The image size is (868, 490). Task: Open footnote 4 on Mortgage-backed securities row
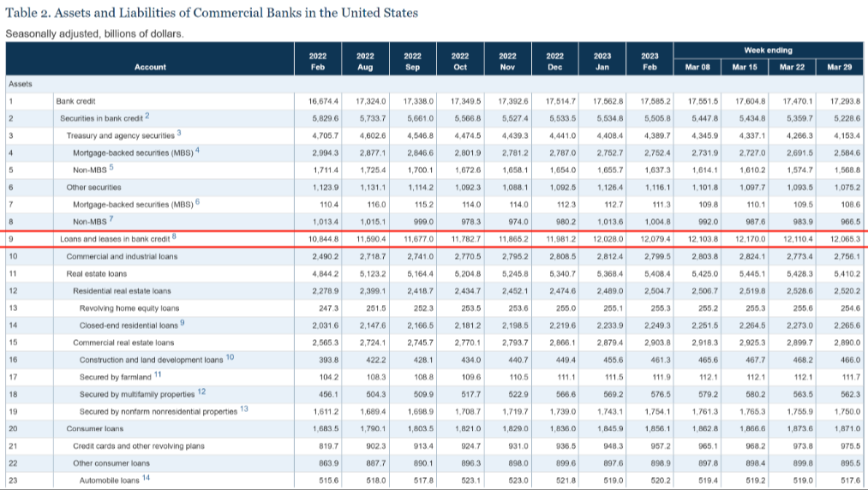[x=197, y=150]
